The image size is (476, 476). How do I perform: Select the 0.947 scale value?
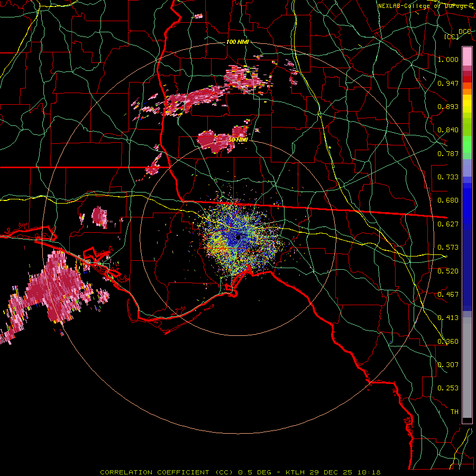coord(448,83)
